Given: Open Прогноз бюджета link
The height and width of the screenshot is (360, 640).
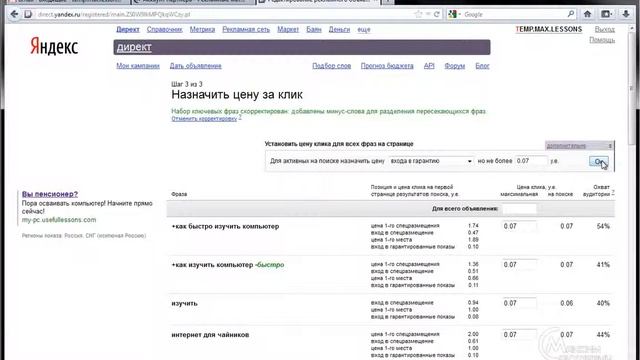Looking at the screenshot, I should pos(387,66).
